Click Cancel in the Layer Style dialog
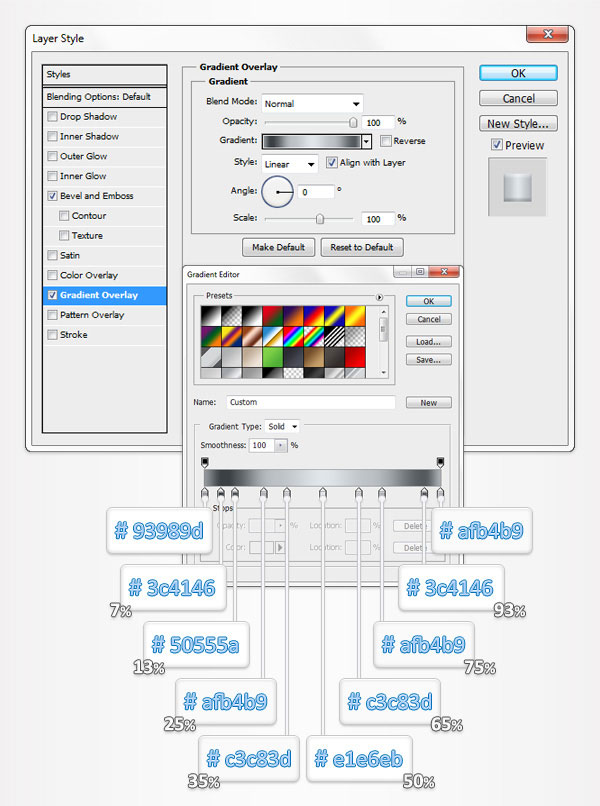Viewport: 600px width, 806px height. tap(518, 98)
